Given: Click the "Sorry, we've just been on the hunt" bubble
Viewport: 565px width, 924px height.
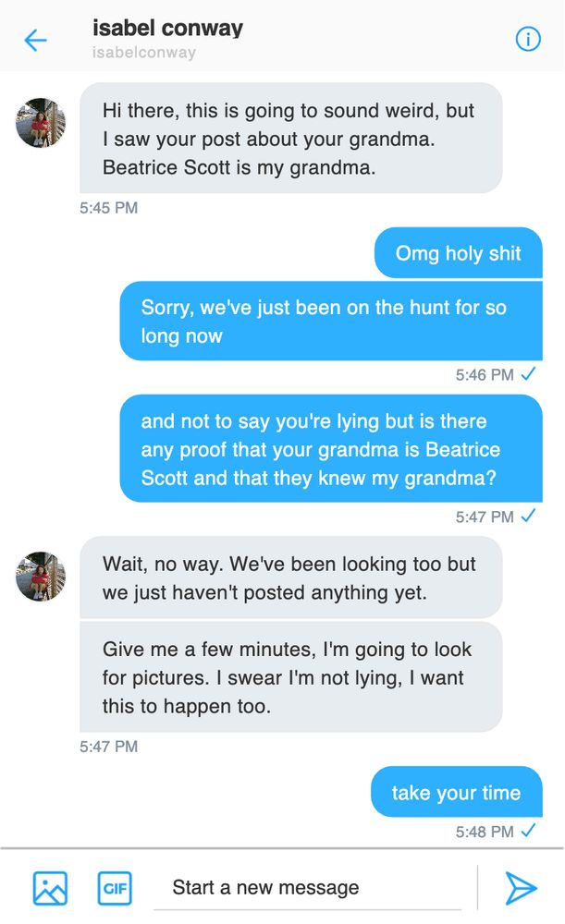Looking at the screenshot, I should [330, 322].
